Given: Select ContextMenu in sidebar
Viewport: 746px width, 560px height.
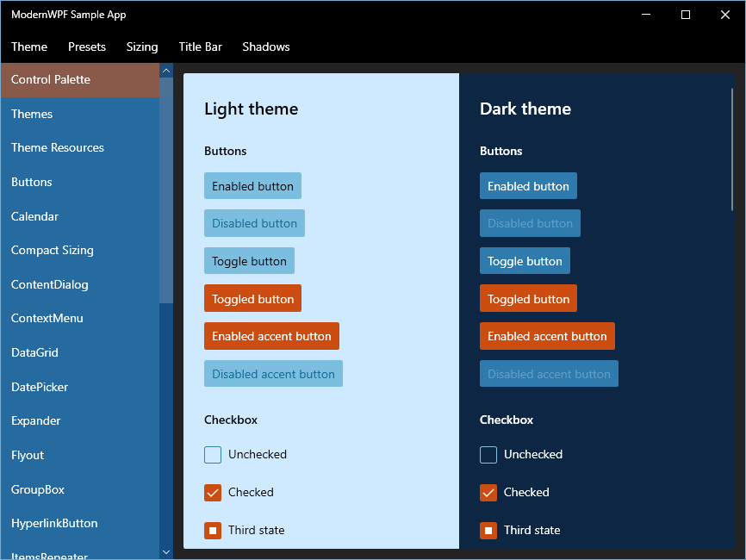Looking at the screenshot, I should (80, 318).
